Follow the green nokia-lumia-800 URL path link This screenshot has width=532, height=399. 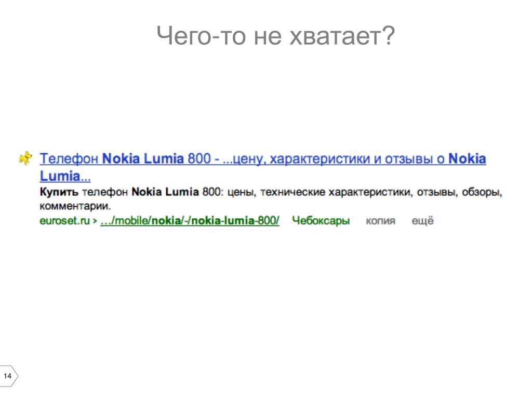(x=190, y=220)
